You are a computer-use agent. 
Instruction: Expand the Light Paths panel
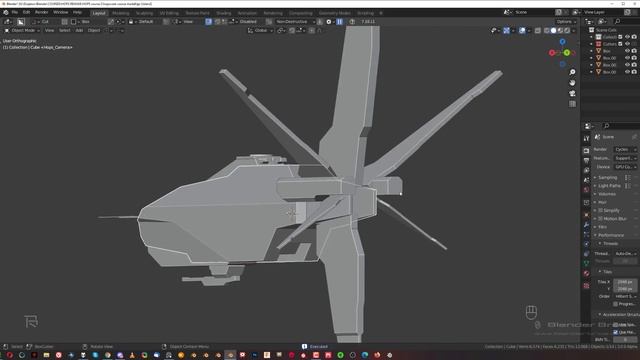tap(609, 186)
